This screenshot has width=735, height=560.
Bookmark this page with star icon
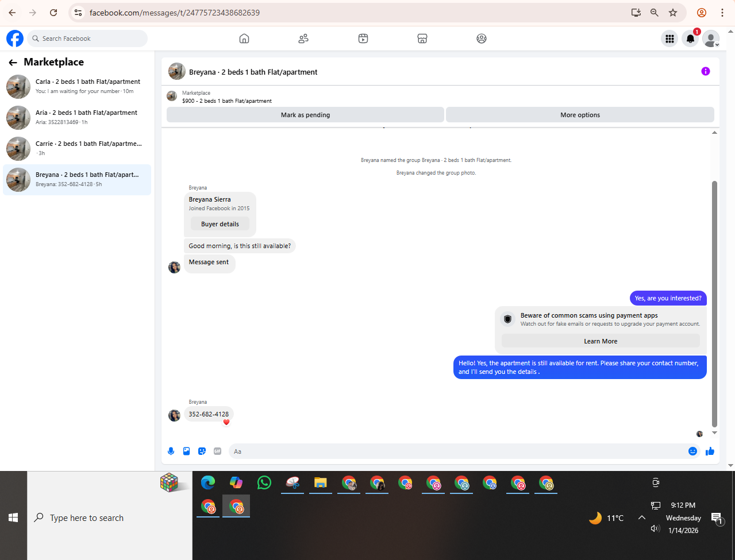click(x=673, y=13)
